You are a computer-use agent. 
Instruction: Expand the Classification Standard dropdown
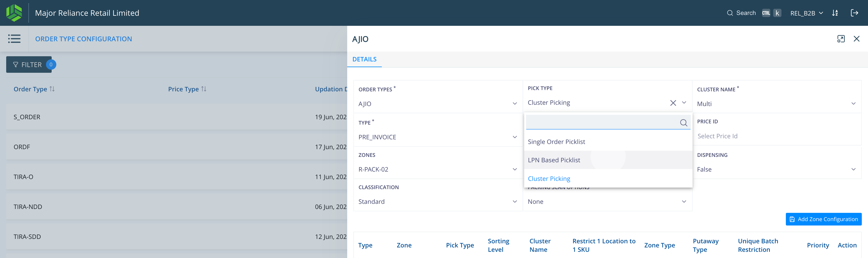515,201
